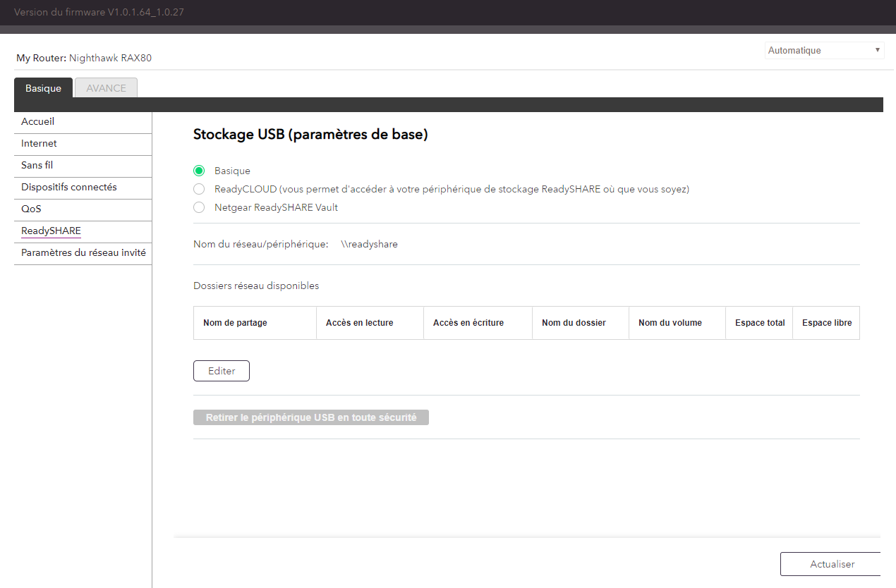Viewport: 896px width, 588px height.
Task: Click the Espace total column header
Action: coord(760,323)
